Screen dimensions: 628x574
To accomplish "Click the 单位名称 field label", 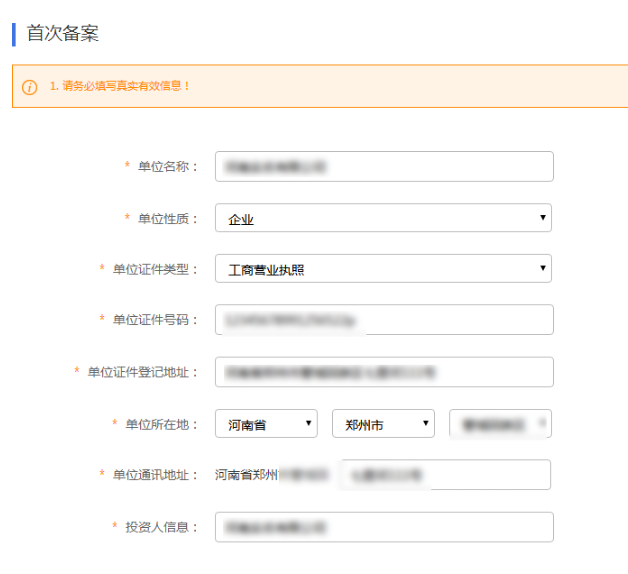I will 168,166.
